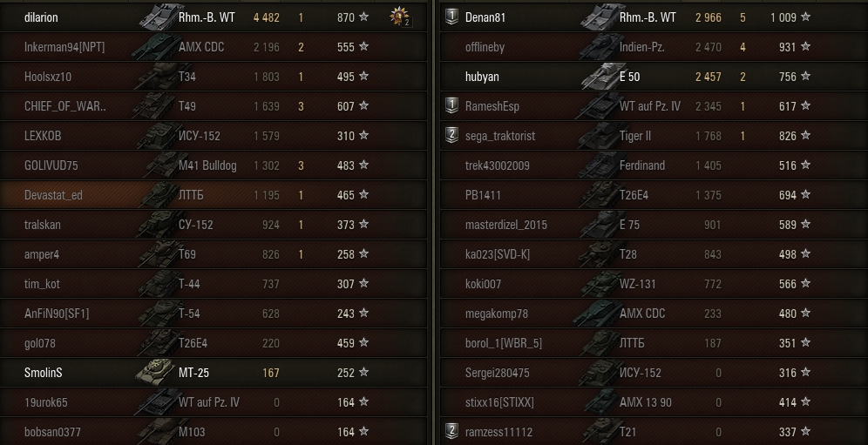The width and height of the screenshot is (868, 445).
Task: Click vehicle name ИСУ-152 of LEXKOB
Action: 200,136
